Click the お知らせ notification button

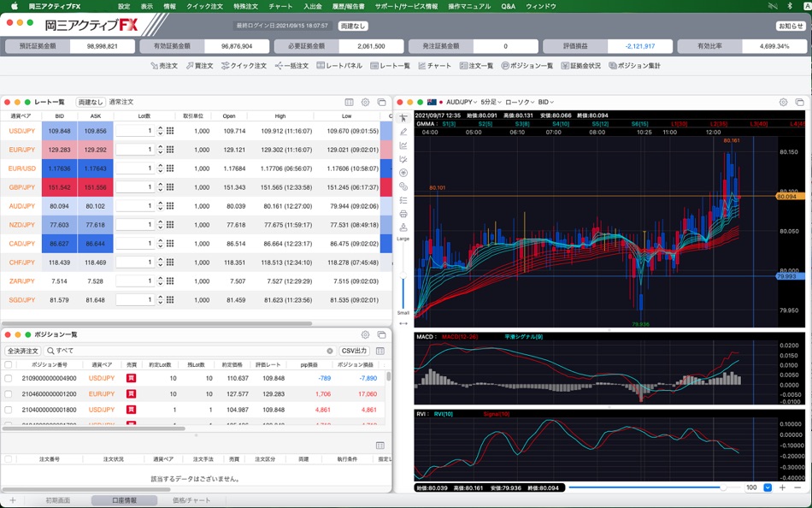(791, 26)
